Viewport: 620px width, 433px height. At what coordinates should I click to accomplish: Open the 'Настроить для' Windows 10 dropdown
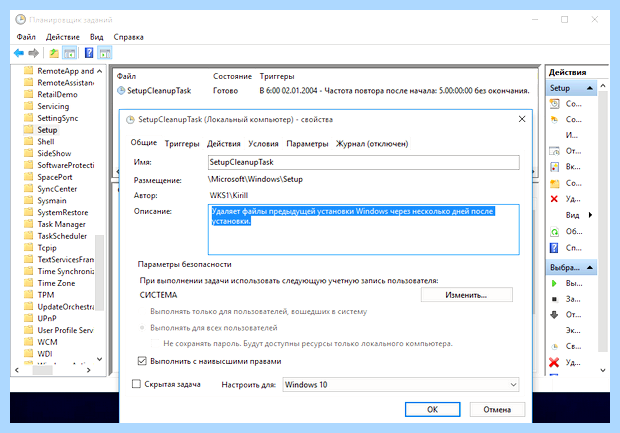tap(401, 384)
